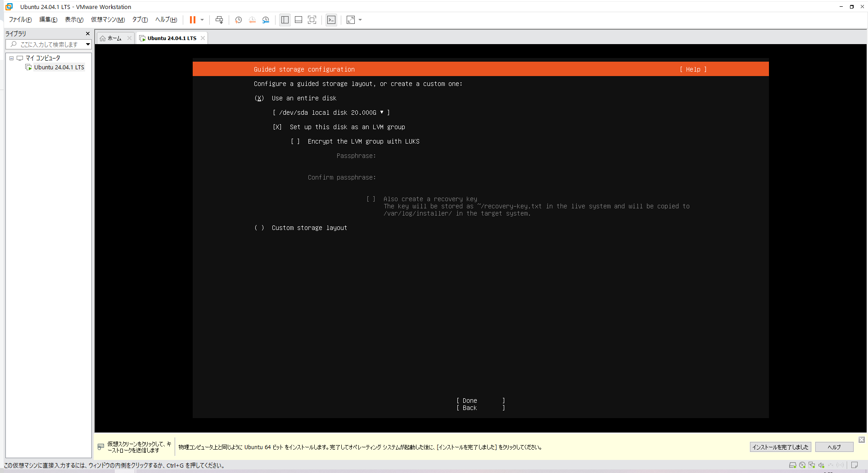This screenshot has width=868, height=473.
Task: Enter full screen mode
Action: coord(312,20)
